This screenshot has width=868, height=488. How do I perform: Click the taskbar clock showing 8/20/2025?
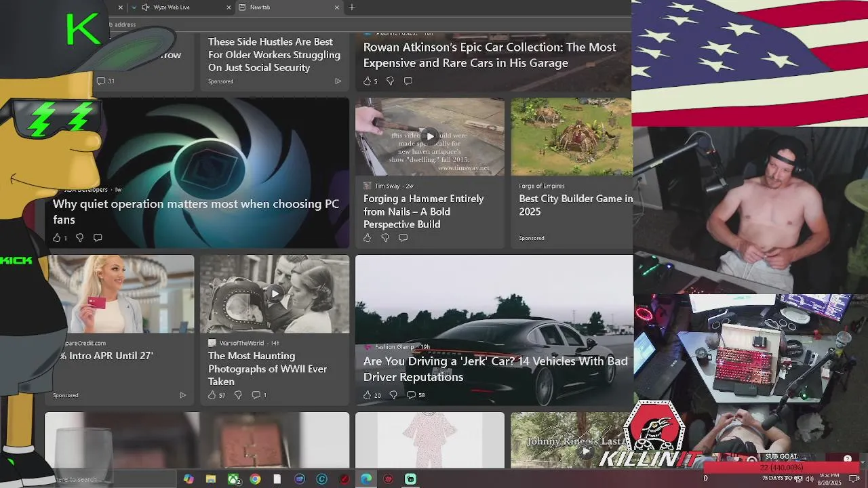[831, 479]
